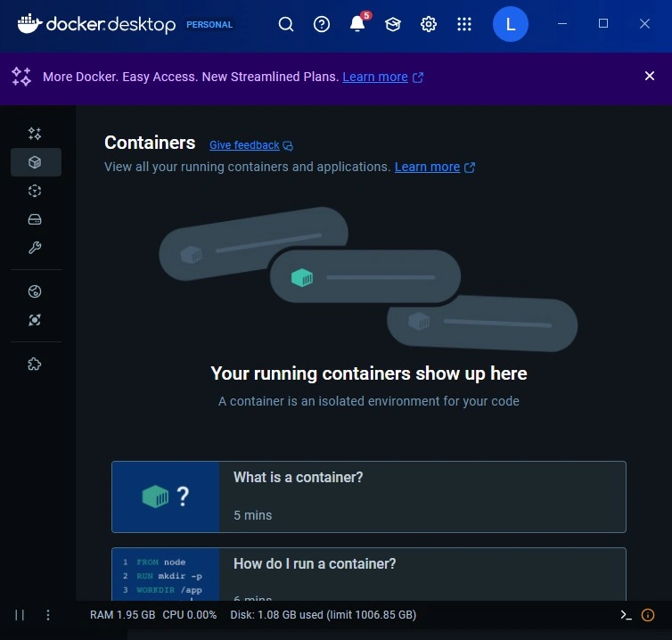Open the Learning center graduation cap icon

392,24
